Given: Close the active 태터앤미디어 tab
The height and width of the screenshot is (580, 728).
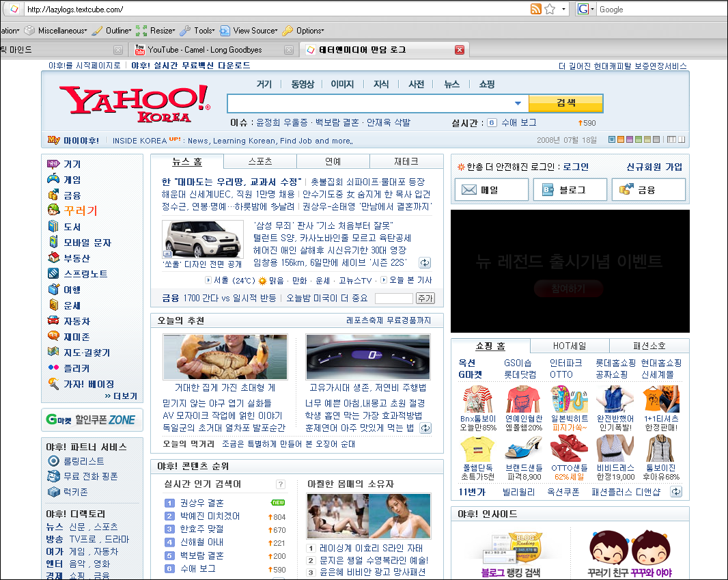Looking at the screenshot, I should click(459, 50).
